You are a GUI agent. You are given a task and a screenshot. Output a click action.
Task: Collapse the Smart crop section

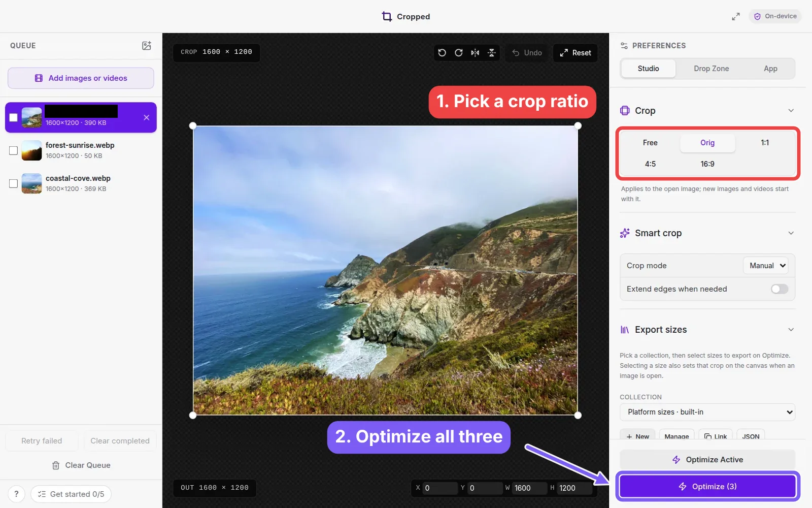point(791,233)
